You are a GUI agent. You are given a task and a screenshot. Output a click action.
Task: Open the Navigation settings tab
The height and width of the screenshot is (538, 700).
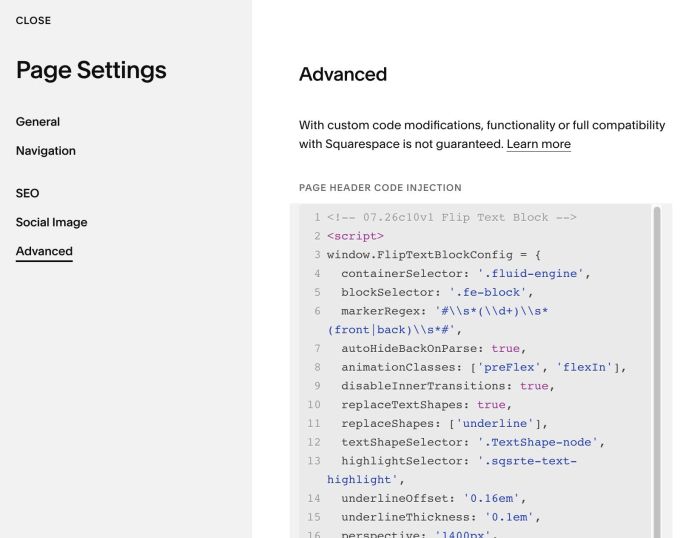[46, 151]
